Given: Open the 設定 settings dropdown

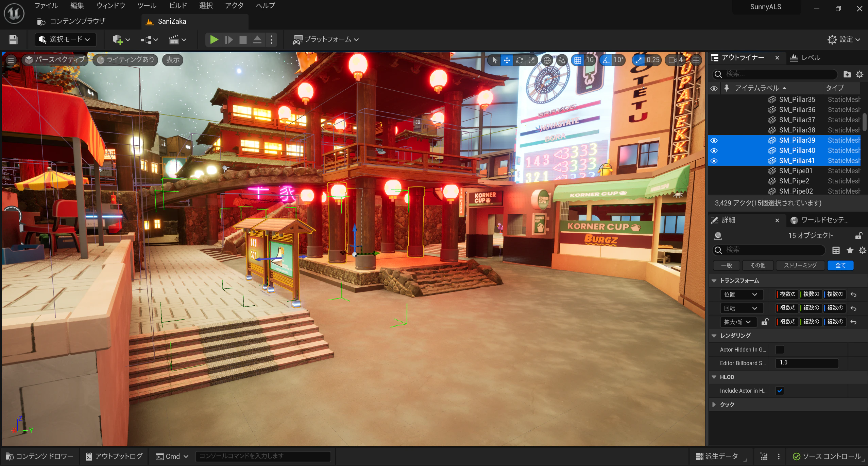Looking at the screenshot, I should click(x=844, y=40).
